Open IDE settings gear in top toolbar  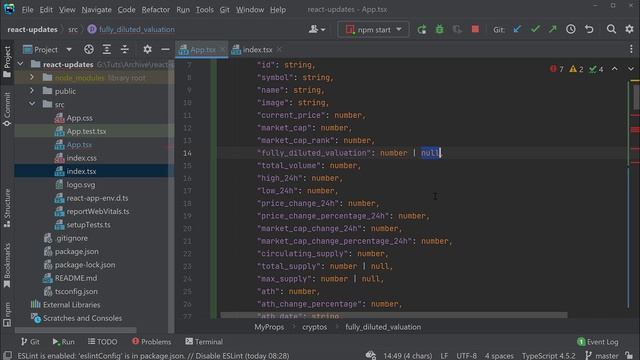click(629, 29)
